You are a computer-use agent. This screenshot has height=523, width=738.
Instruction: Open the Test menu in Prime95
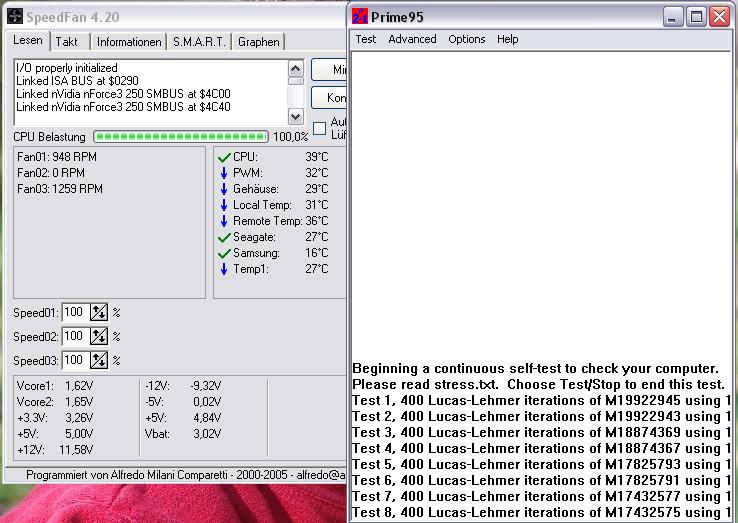coord(366,39)
